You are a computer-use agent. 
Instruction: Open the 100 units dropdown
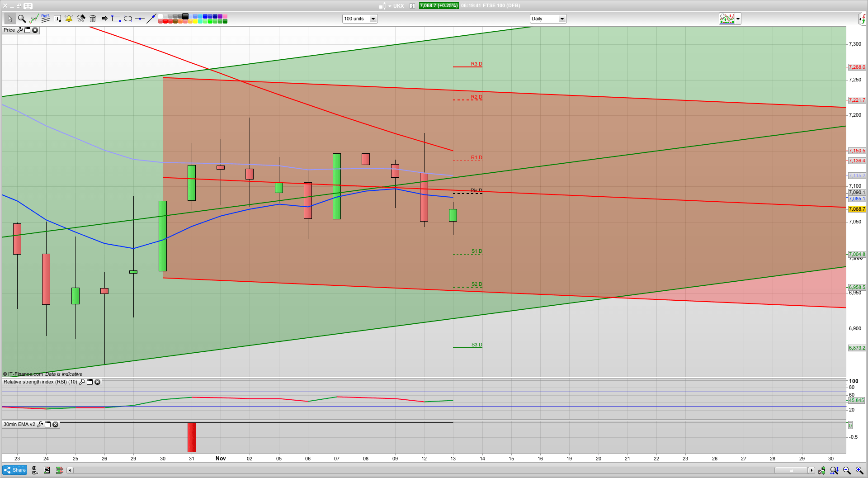click(373, 19)
